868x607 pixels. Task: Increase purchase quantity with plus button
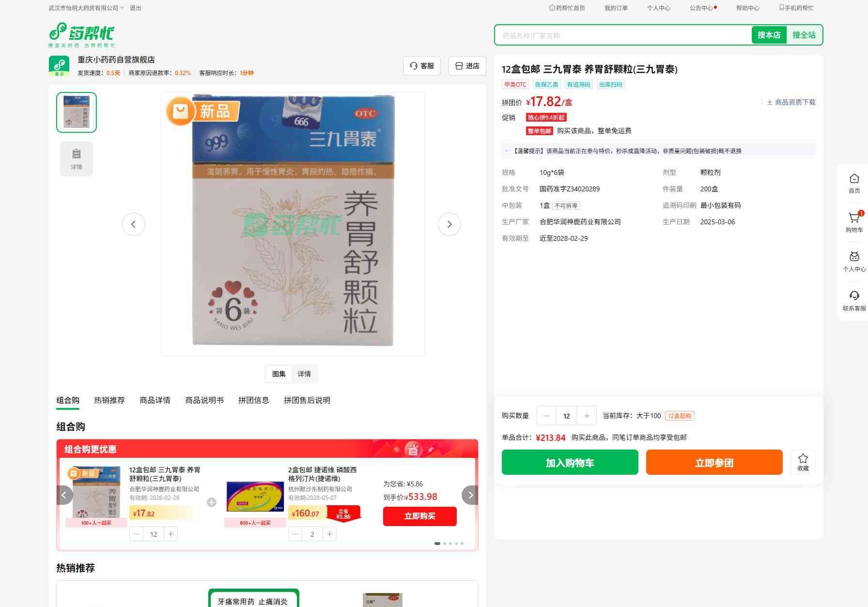pyautogui.click(x=587, y=416)
